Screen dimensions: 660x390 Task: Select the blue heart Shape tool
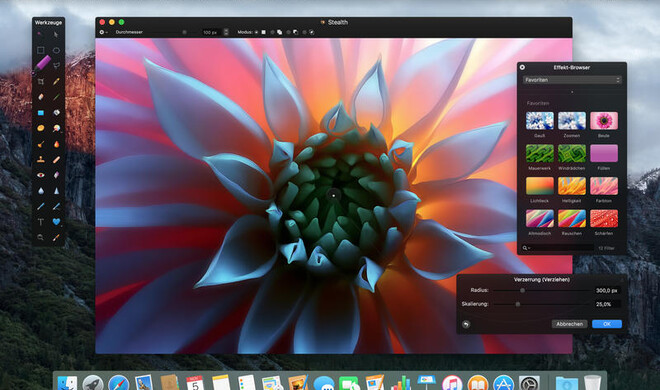pyautogui.click(x=56, y=222)
